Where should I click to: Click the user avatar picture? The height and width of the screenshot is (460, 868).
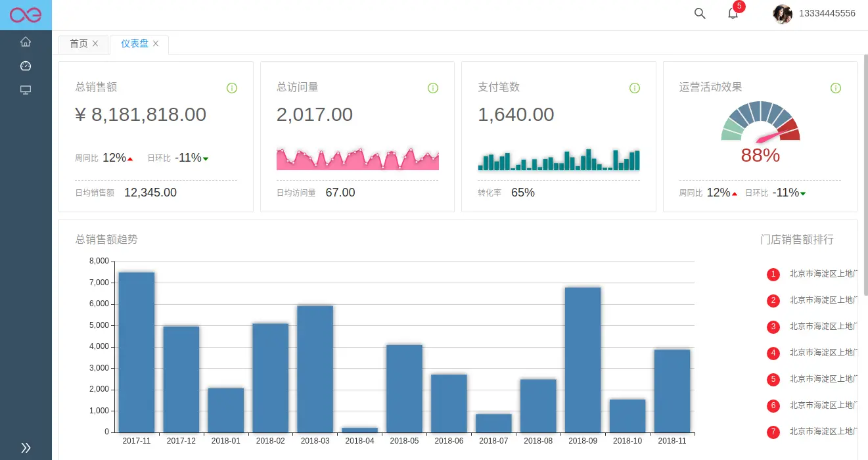783,14
